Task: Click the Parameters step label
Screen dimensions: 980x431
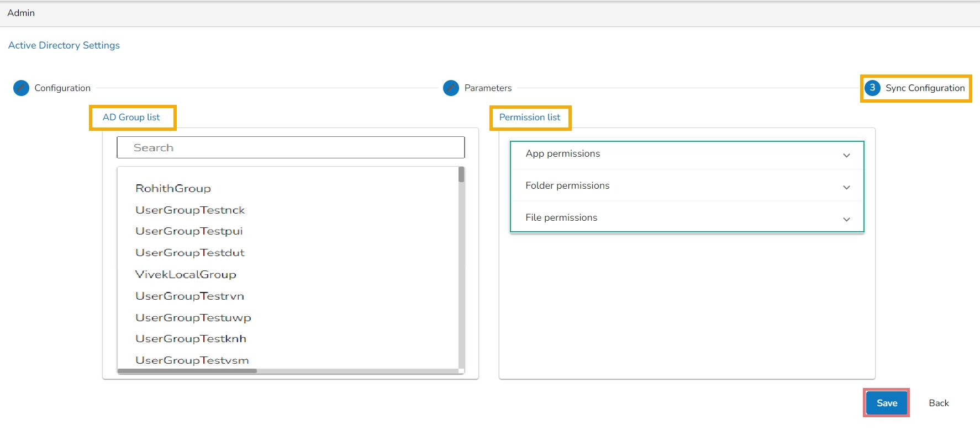Action: tap(488, 88)
